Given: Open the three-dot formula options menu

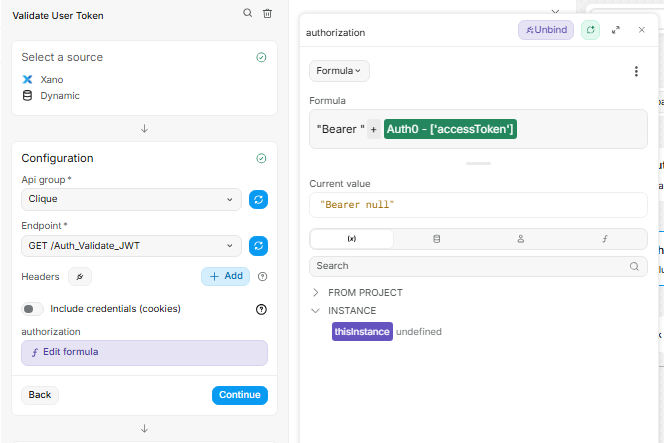Looking at the screenshot, I should [636, 71].
